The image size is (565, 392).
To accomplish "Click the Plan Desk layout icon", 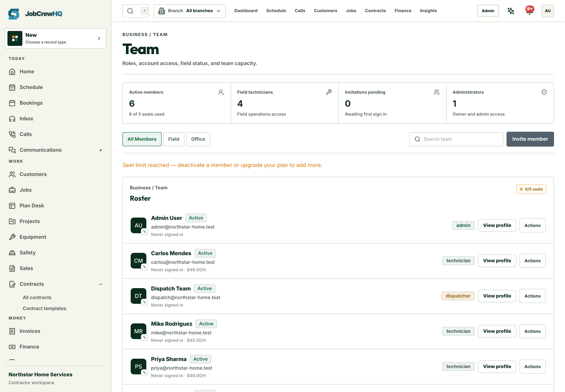I will [12, 206].
